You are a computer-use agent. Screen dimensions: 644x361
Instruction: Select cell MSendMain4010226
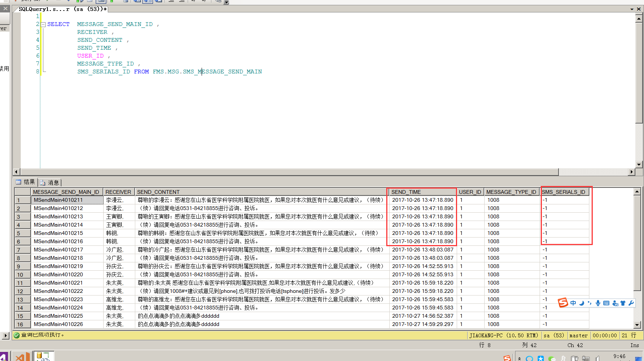pyautogui.click(x=67, y=324)
